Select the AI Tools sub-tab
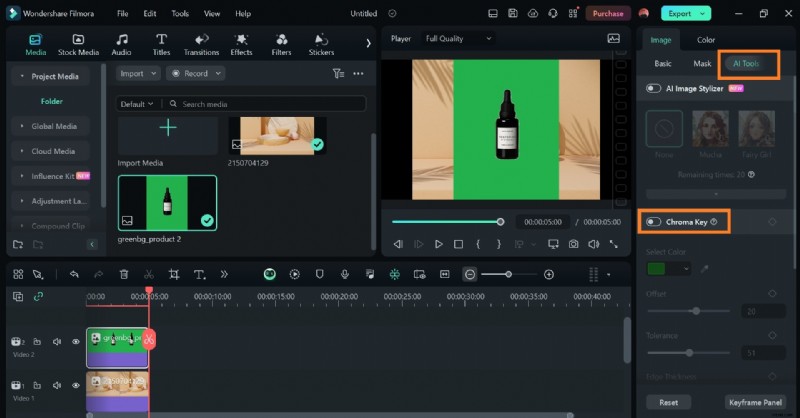Image resolution: width=800 pixels, height=418 pixels. 746,64
